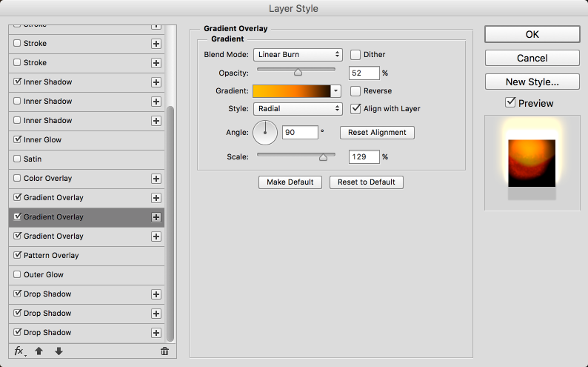Click the fx styles menu icon

pyautogui.click(x=20, y=351)
